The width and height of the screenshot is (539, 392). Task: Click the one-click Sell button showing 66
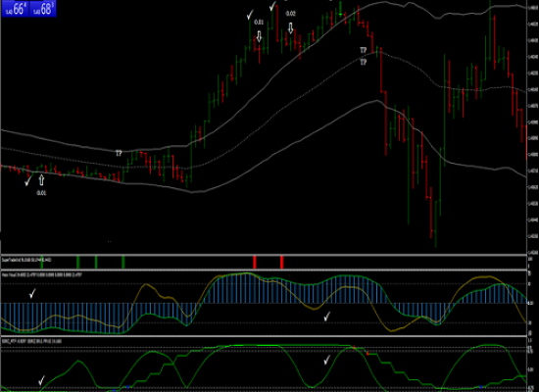[x=16, y=9]
